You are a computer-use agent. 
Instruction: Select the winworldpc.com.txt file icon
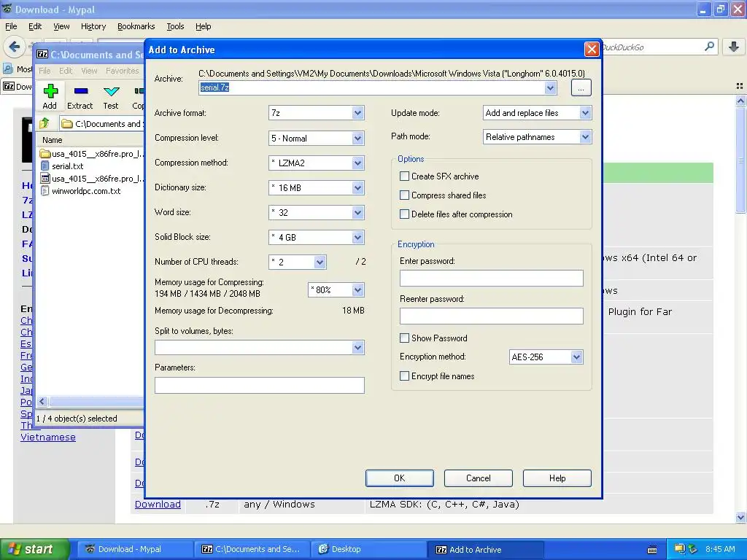45,191
